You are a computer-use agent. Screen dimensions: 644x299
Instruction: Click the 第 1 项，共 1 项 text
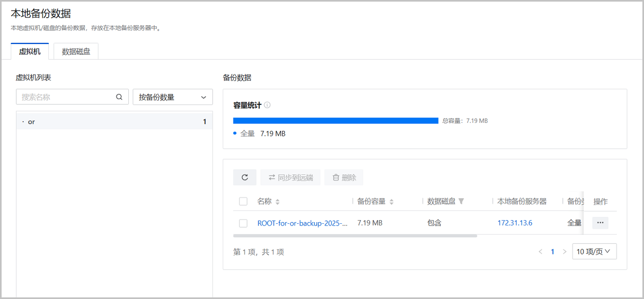pyautogui.click(x=259, y=252)
